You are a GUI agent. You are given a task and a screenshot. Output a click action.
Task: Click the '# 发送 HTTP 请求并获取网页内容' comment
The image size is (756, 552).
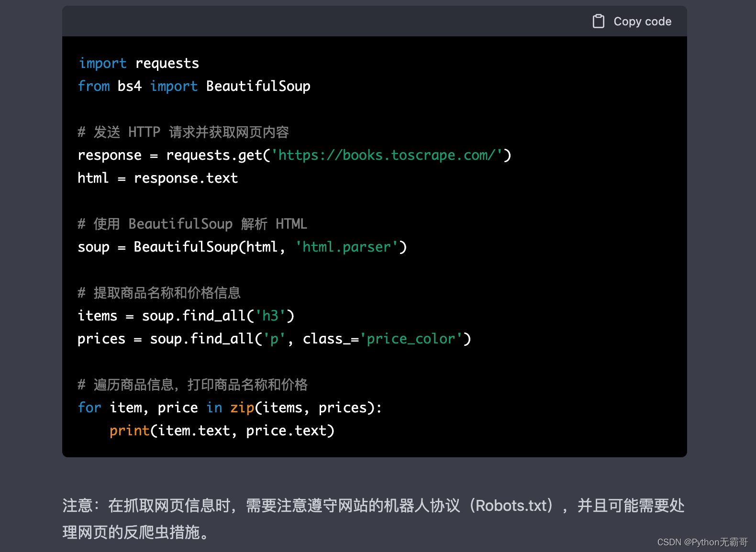point(183,132)
